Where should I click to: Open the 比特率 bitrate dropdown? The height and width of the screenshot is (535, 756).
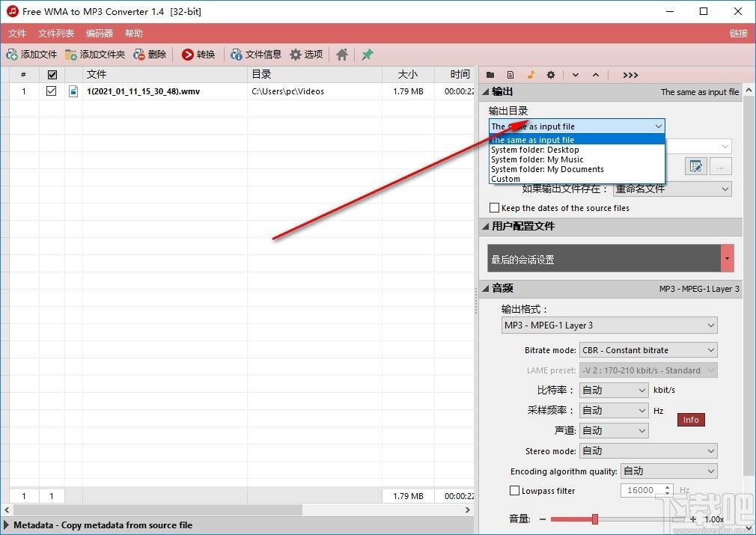pos(614,390)
